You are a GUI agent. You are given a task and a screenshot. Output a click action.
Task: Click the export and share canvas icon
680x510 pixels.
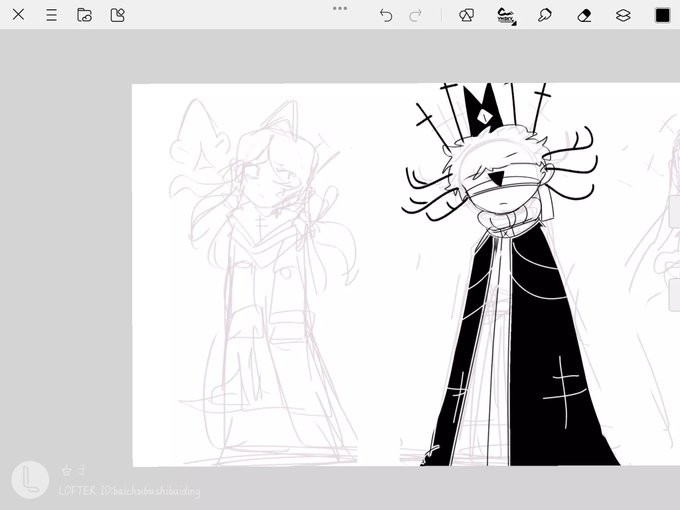118,15
